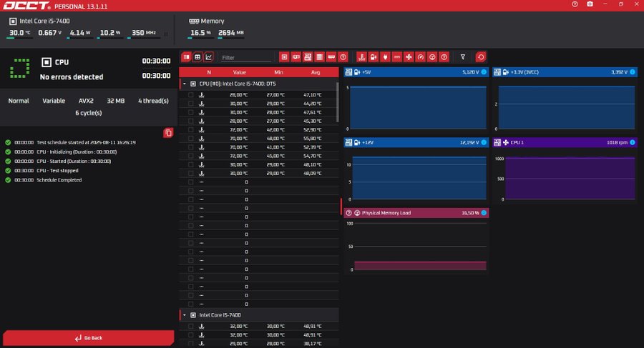Check the row with average 47,61 °C
Screen dimensions: 644x348
[190, 112]
